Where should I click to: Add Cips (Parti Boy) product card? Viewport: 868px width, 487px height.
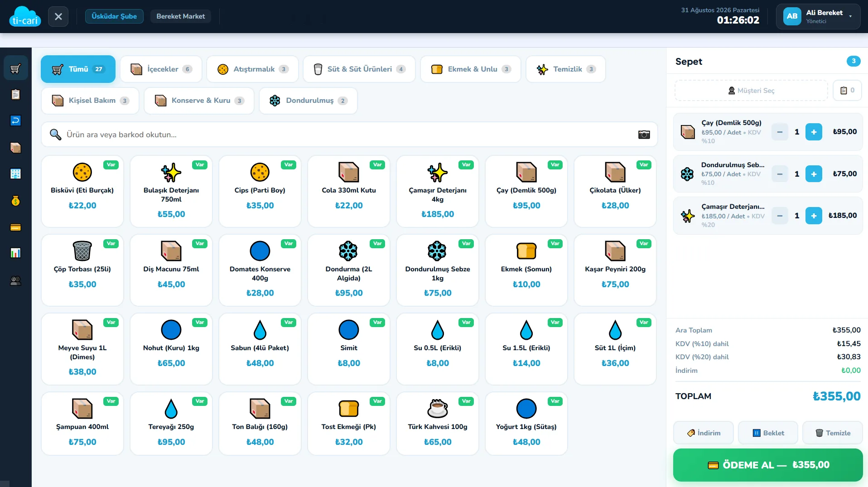(x=260, y=191)
